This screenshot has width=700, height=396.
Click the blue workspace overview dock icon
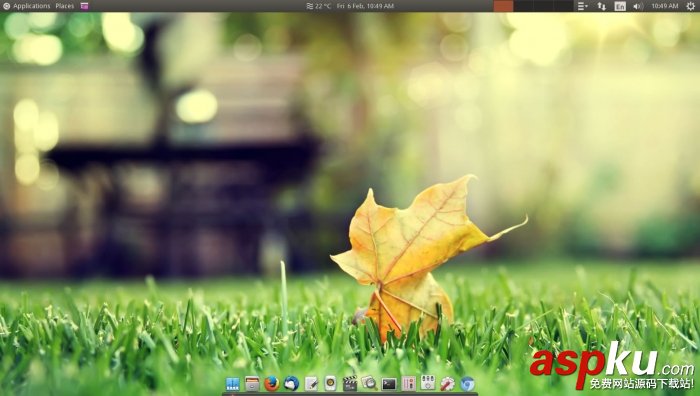tap(233, 383)
